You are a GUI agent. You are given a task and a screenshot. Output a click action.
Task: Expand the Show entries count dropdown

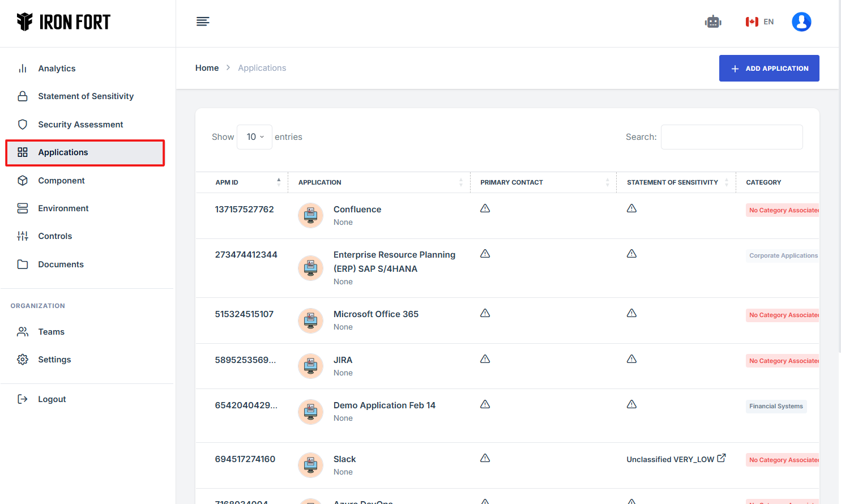point(254,137)
